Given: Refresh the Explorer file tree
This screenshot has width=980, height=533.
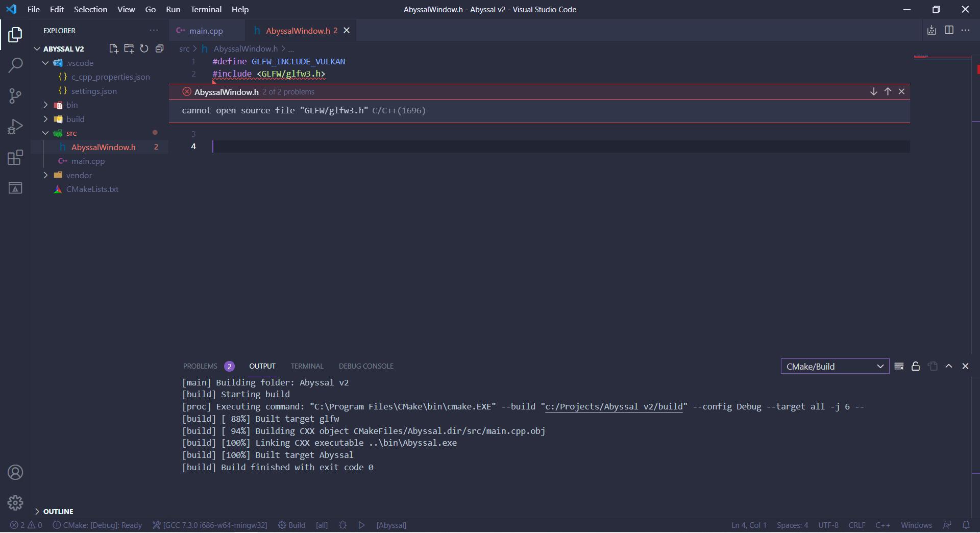Looking at the screenshot, I should point(144,49).
